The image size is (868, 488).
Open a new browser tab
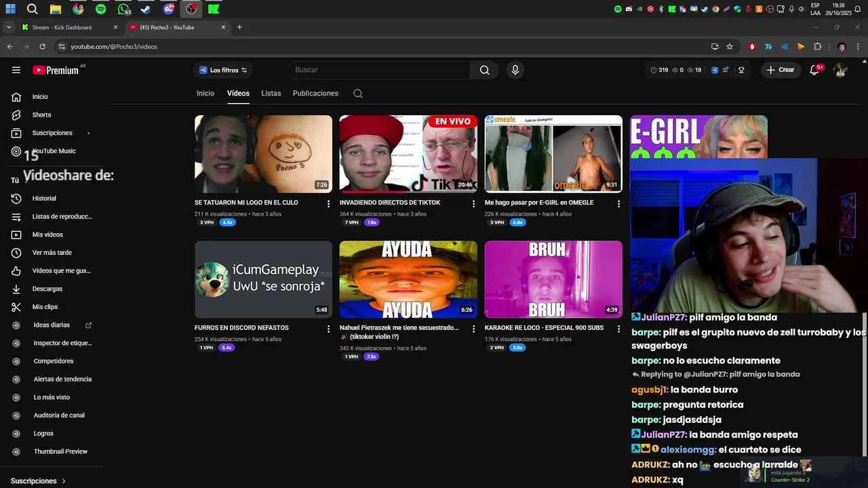[239, 28]
